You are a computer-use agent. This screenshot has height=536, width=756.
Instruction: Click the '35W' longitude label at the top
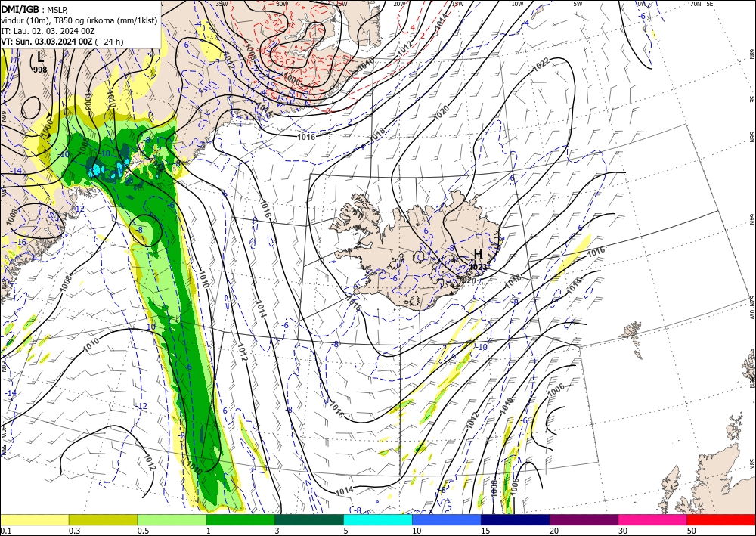coord(222,4)
